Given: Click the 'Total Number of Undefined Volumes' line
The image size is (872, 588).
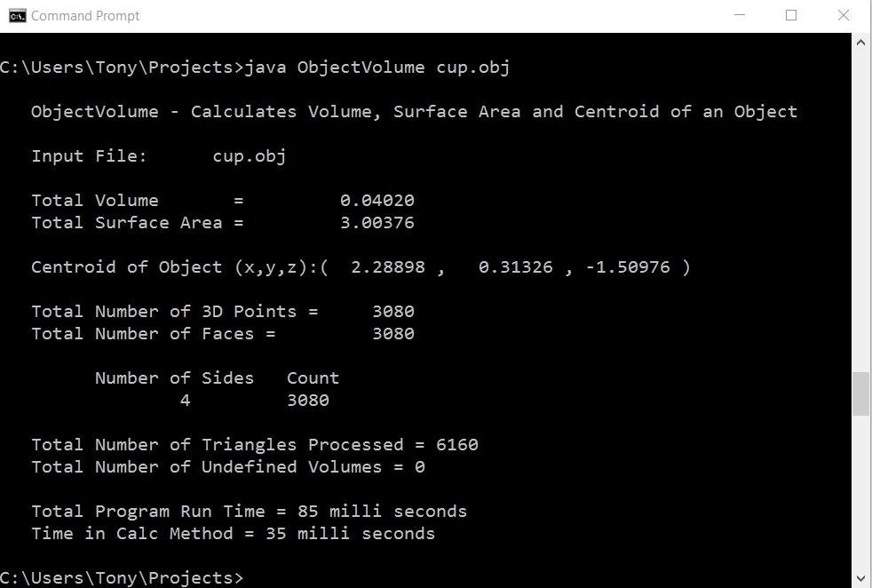Looking at the screenshot, I should [228, 467].
